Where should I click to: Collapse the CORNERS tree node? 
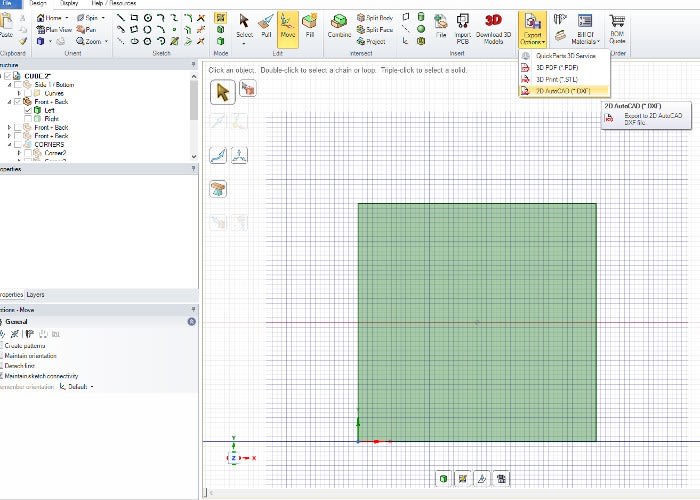click(x=9, y=144)
